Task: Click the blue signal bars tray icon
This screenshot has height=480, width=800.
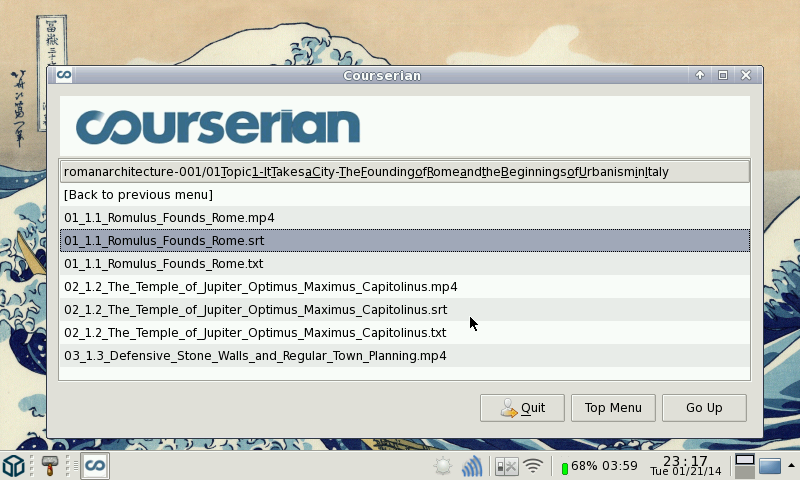Action: click(472, 466)
